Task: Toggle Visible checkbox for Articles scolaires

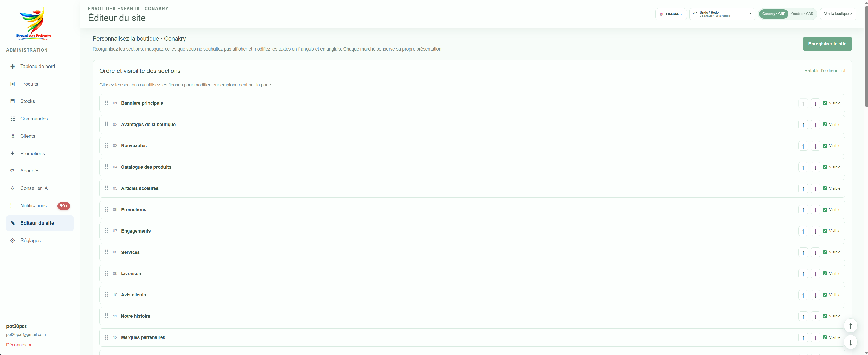Action: tap(824, 188)
